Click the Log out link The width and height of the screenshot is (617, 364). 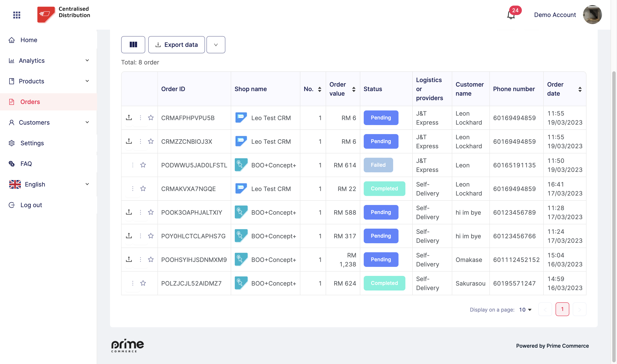(x=31, y=205)
